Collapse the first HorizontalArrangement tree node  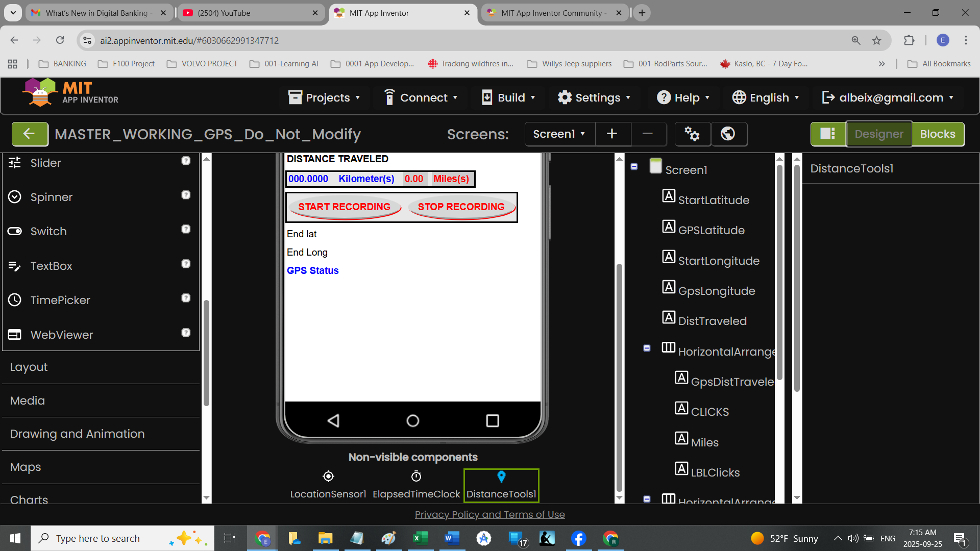(647, 348)
